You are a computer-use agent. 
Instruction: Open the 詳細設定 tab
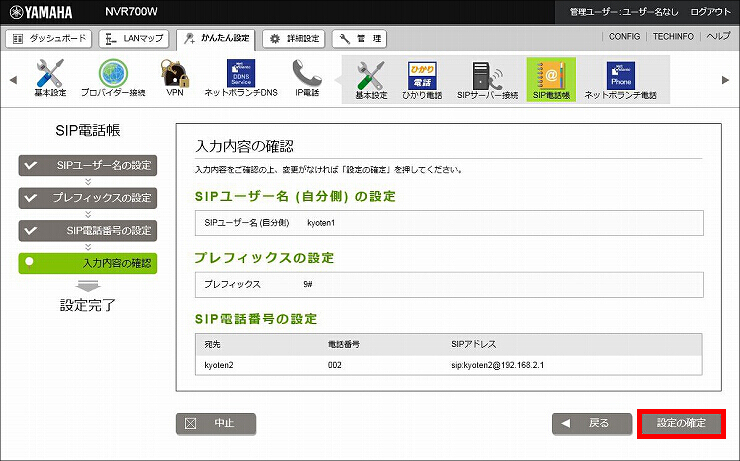tap(294, 39)
